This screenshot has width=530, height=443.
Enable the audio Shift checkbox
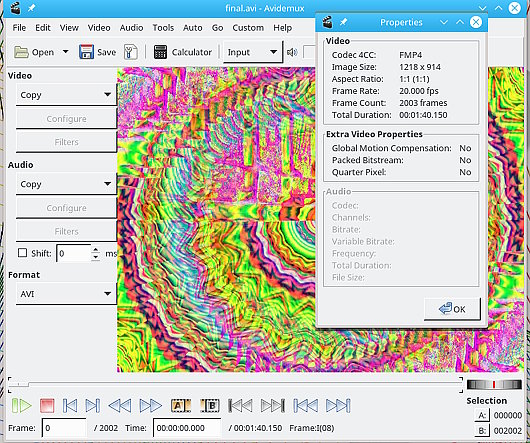click(x=22, y=253)
